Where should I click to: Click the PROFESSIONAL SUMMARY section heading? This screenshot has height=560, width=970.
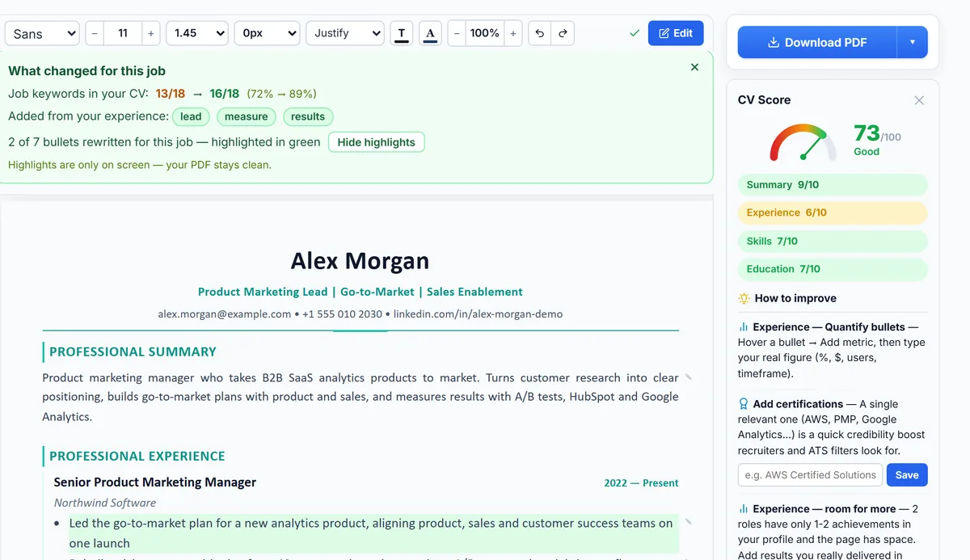coord(133,352)
